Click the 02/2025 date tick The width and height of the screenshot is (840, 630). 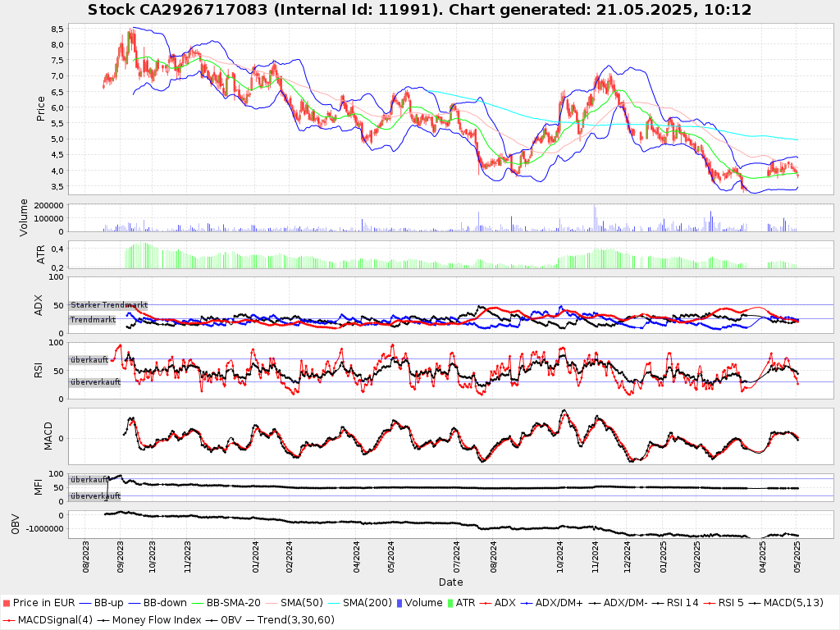pyautogui.click(x=697, y=557)
